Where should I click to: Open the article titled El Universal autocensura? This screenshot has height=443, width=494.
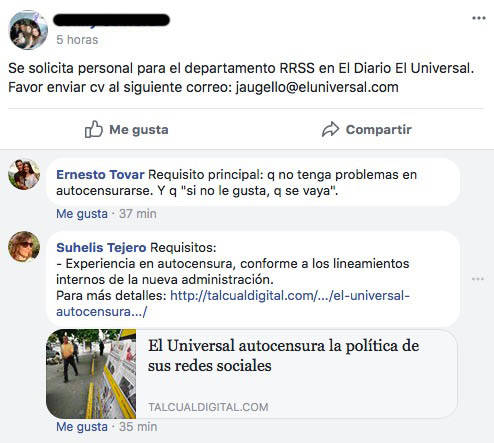283,356
